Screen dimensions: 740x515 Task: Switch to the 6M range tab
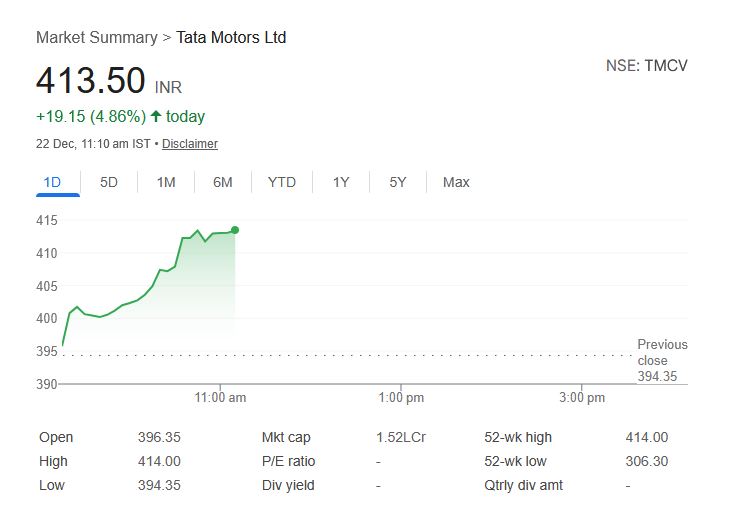tap(222, 182)
